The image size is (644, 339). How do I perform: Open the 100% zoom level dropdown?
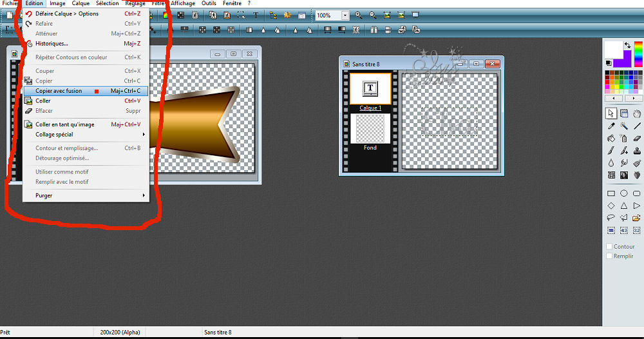pos(346,15)
